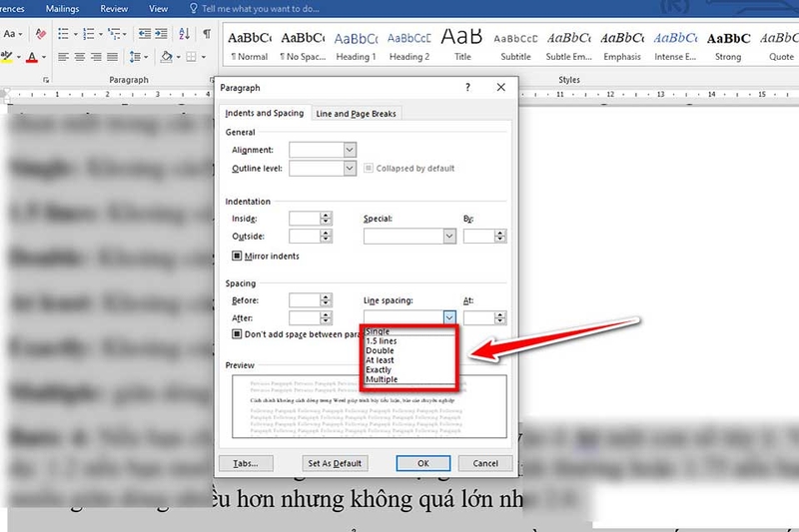Click the Help question mark in dialog

[467, 87]
